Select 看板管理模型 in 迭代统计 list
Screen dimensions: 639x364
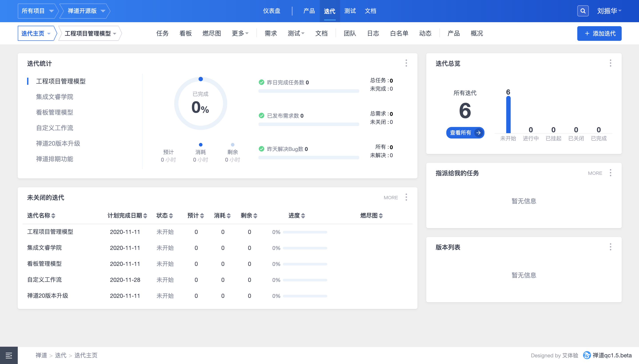tap(55, 112)
